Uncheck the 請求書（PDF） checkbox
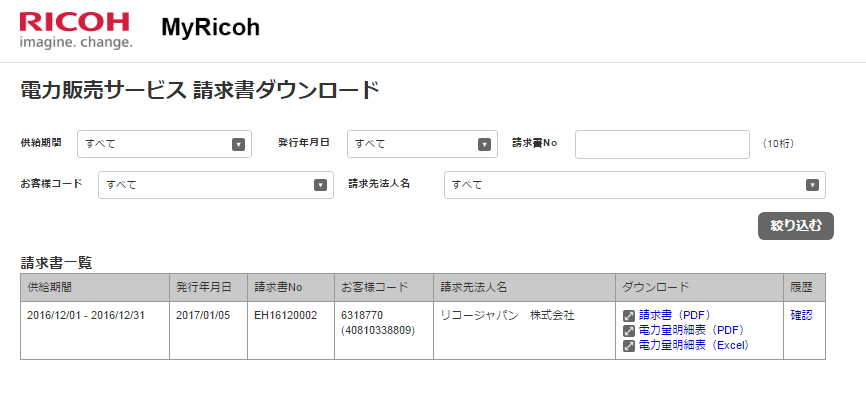This screenshot has width=866, height=402. [x=629, y=316]
